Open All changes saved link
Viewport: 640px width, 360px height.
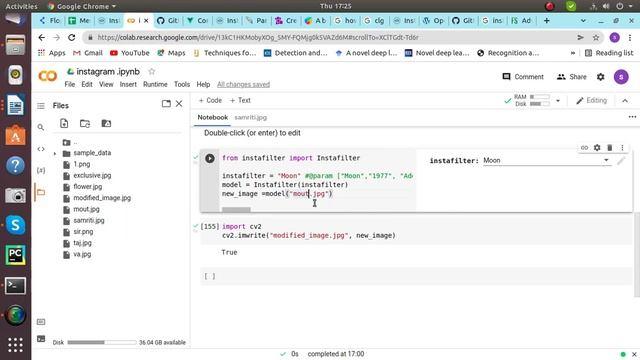point(243,84)
